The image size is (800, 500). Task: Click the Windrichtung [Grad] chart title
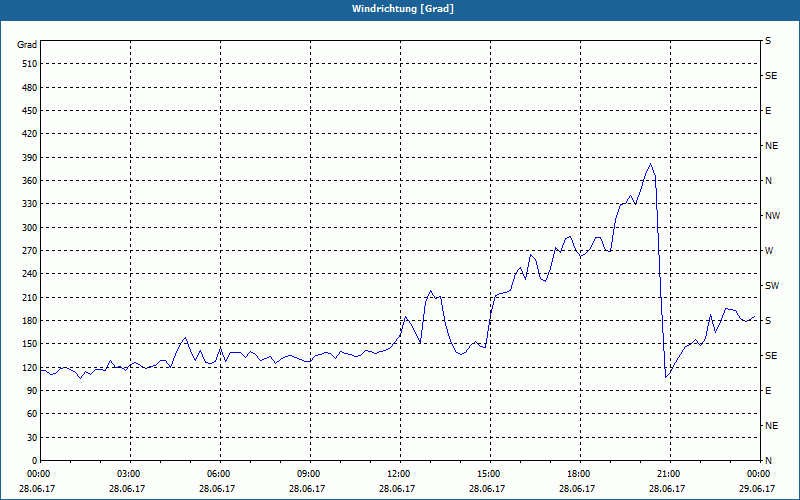point(403,9)
